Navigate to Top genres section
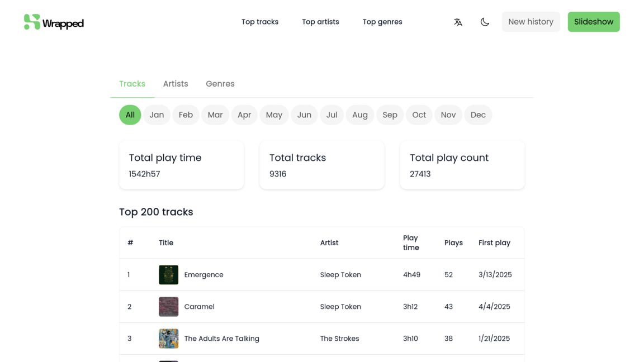Viewport: 644px width, 362px height. click(382, 22)
